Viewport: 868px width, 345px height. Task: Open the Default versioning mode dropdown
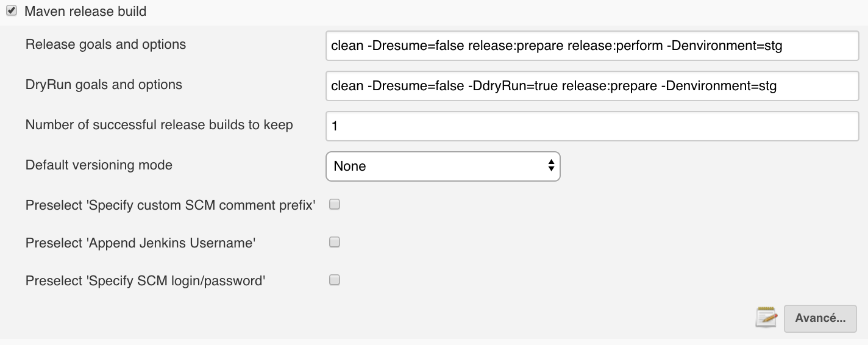pos(443,166)
